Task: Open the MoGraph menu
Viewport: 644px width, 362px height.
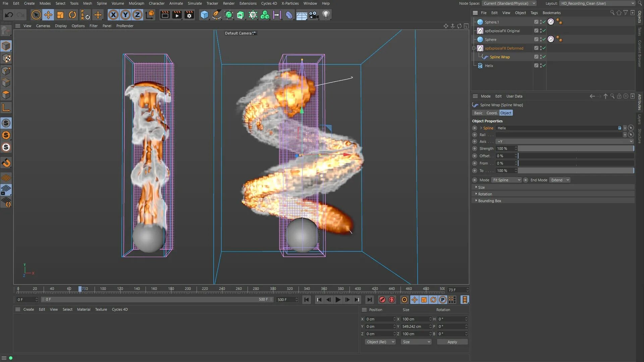Action: [136, 3]
